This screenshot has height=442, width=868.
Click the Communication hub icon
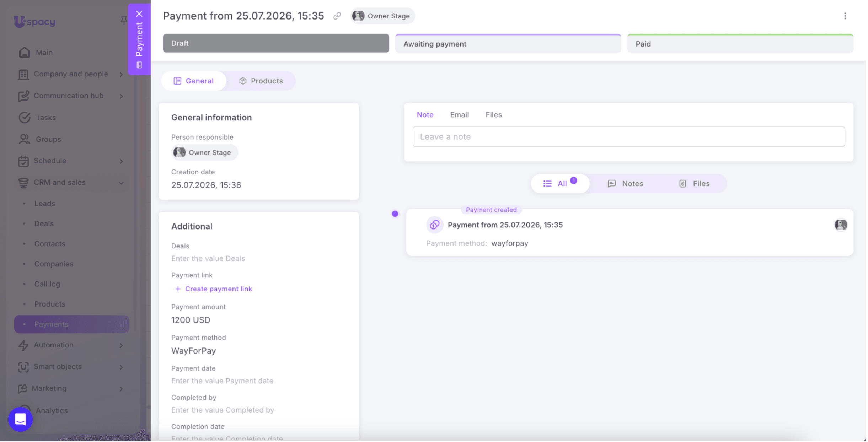(23, 96)
